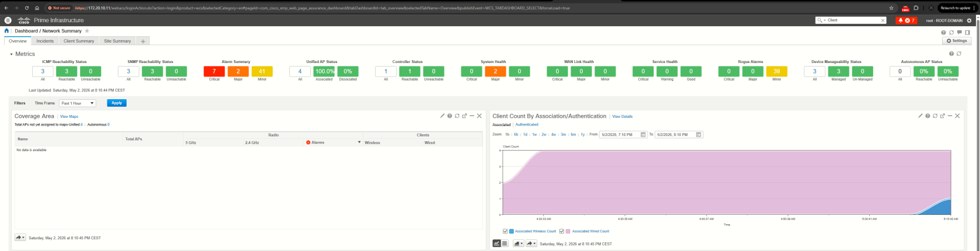Open Coverage Area dashlet help
The width and height of the screenshot is (980, 251).
[450, 116]
